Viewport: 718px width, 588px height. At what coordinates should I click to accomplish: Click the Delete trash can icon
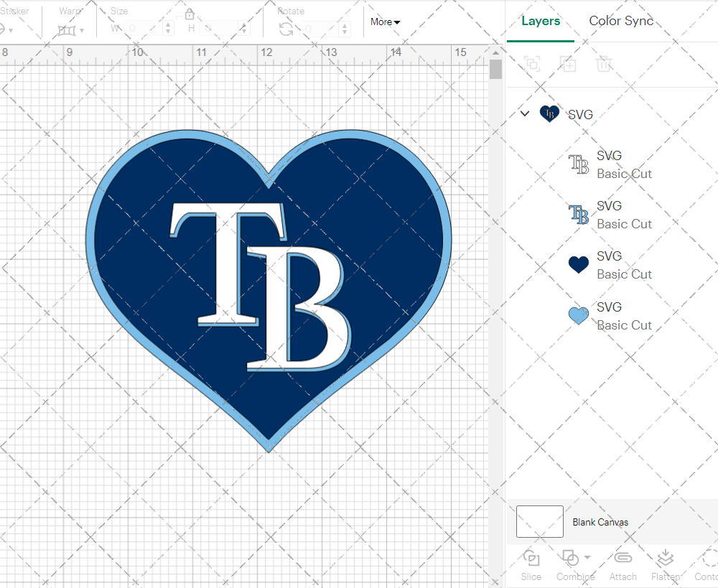(604, 64)
